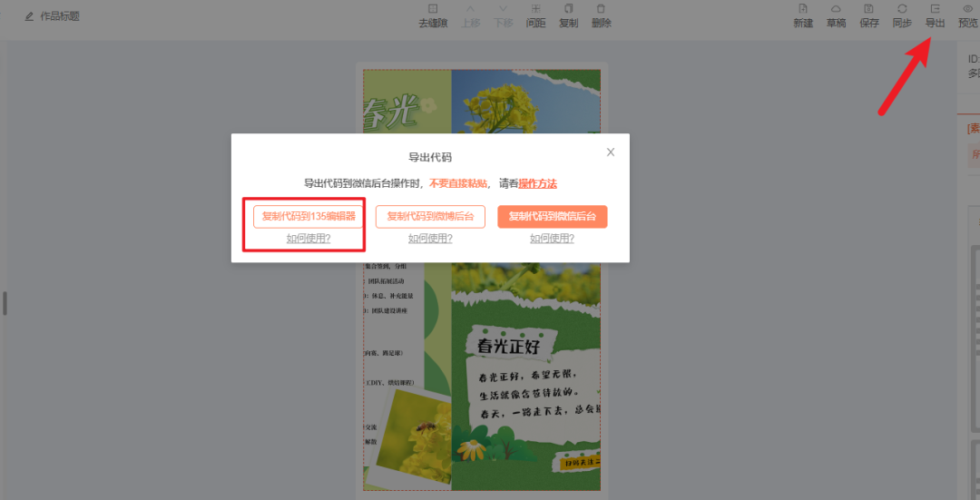980x500 pixels.
Task: Close the 导出代码 dialog
Action: (x=611, y=152)
